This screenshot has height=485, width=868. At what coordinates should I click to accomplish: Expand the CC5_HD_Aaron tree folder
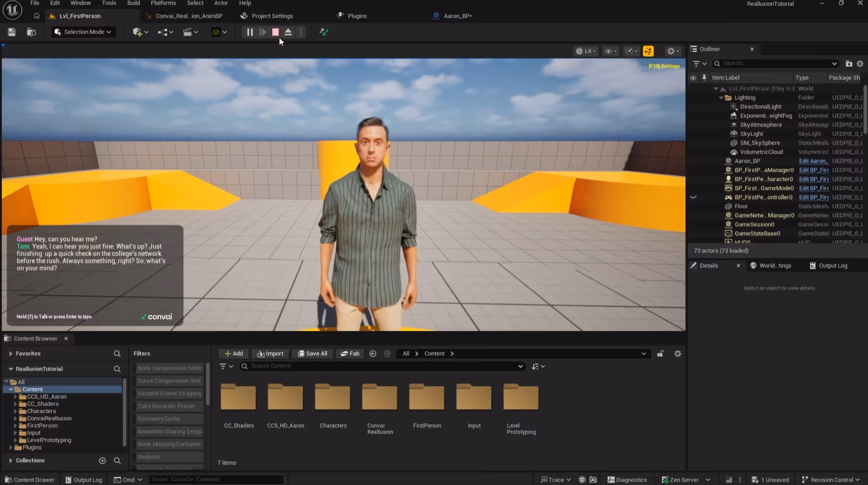click(x=16, y=397)
